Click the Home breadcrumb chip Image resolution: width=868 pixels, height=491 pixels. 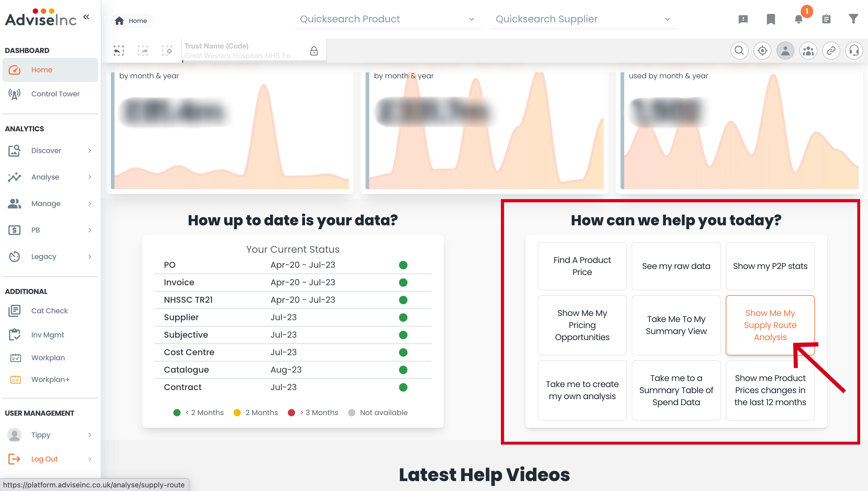tap(131, 21)
